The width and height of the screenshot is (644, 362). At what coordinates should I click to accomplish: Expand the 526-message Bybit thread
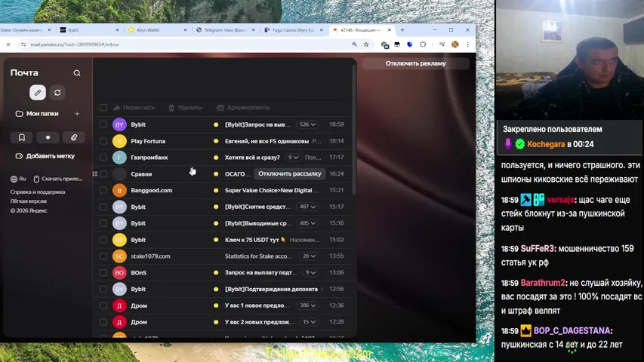click(x=307, y=124)
